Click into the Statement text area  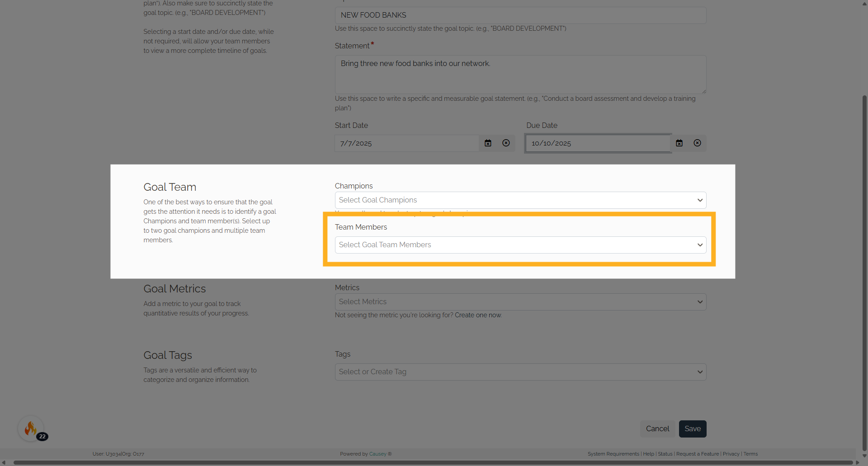pos(520,75)
